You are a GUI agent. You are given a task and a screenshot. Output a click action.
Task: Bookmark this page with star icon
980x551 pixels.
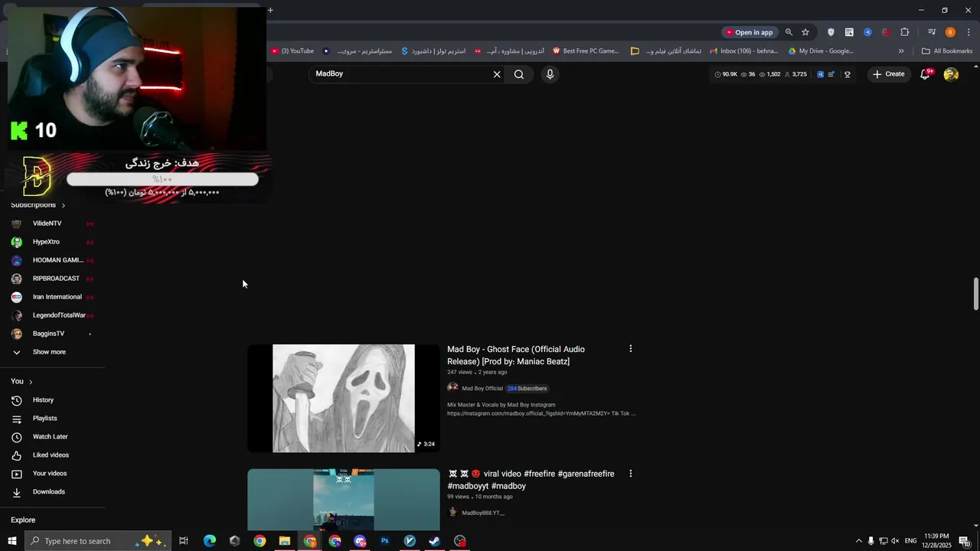pyautogui.click(x=805, y=32)
